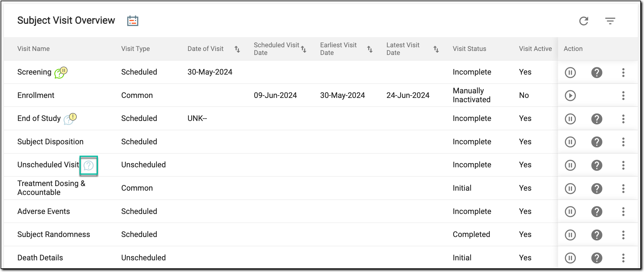Pause (inactivate) the Screening visit
Screen dimensions: 644x272
pyautogui.click(x=570, y=72)
